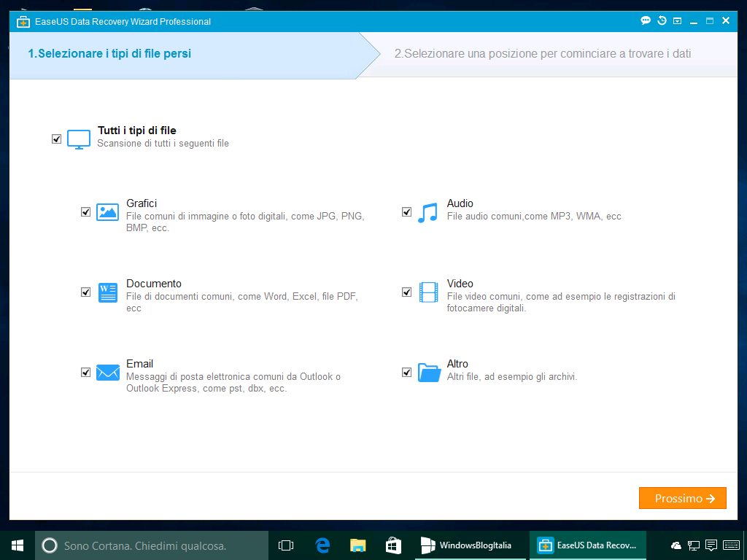Minimize the EaseUS window
Viewport: 747px width, 560px height.
[x=694, y=21]
